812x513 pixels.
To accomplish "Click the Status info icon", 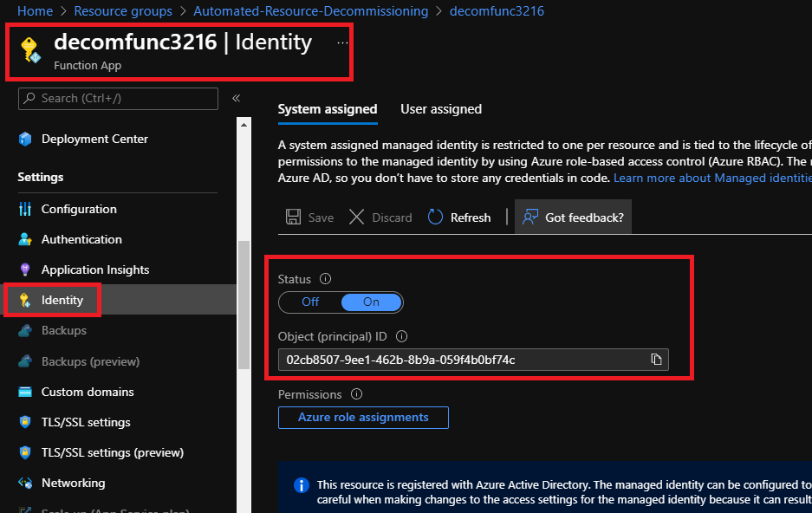I will [x=325, y=279].
